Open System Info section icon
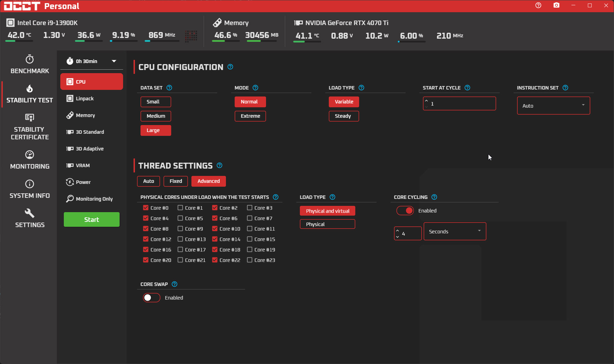 (x=30, y=184)
